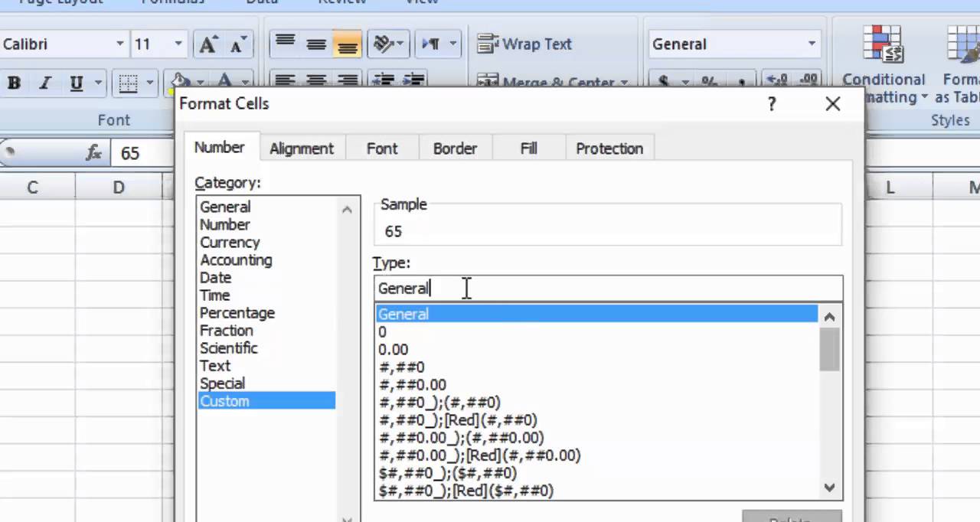Select Text in the Category list
This screenshot has width=980, height=522.
pos(214,365)
